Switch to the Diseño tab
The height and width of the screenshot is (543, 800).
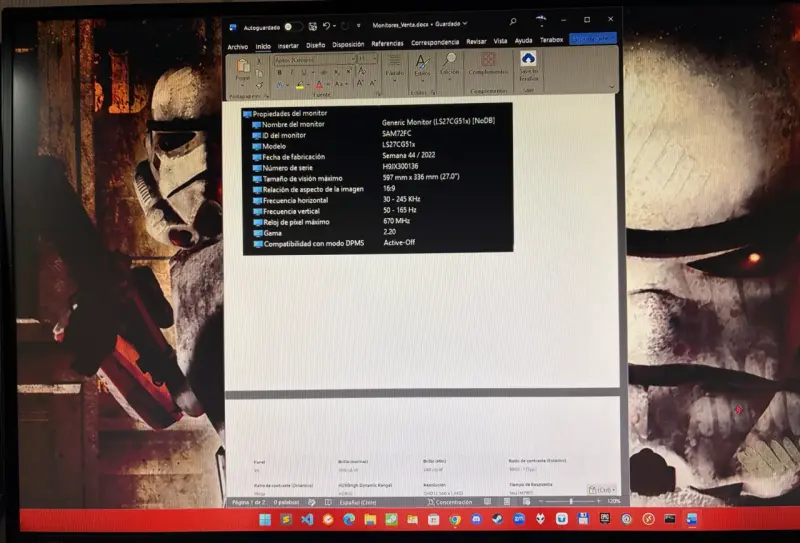(x=315, y=45)
